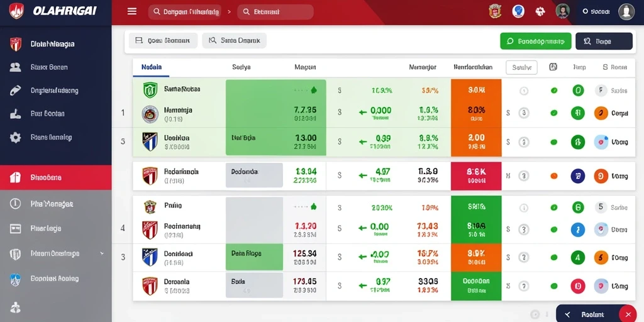This screenshot has width=644, height=322.
Task: Click the first search field in top bar
Action: click(x=184, y=12)
